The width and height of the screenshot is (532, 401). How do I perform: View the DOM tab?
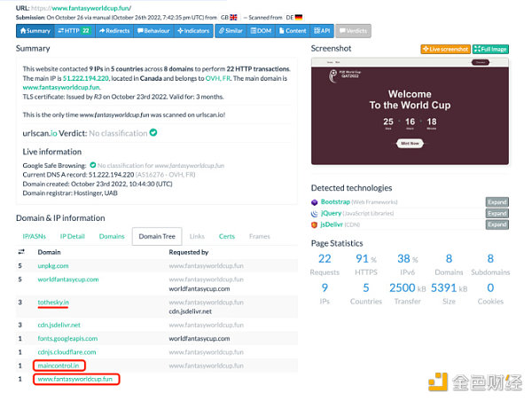pyautogui.click(x=261, y=31)
